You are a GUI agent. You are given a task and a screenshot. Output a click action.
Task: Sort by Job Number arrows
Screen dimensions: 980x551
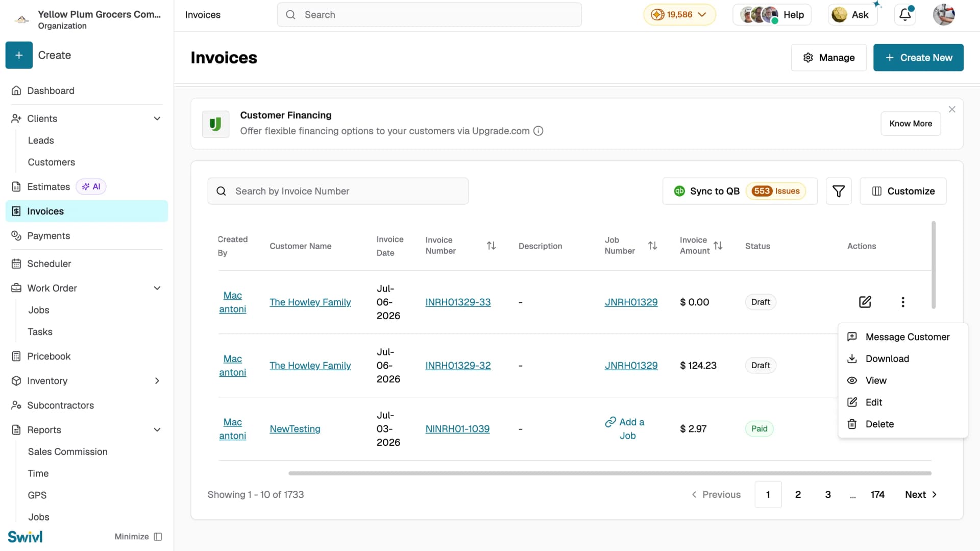pos(652,246)
